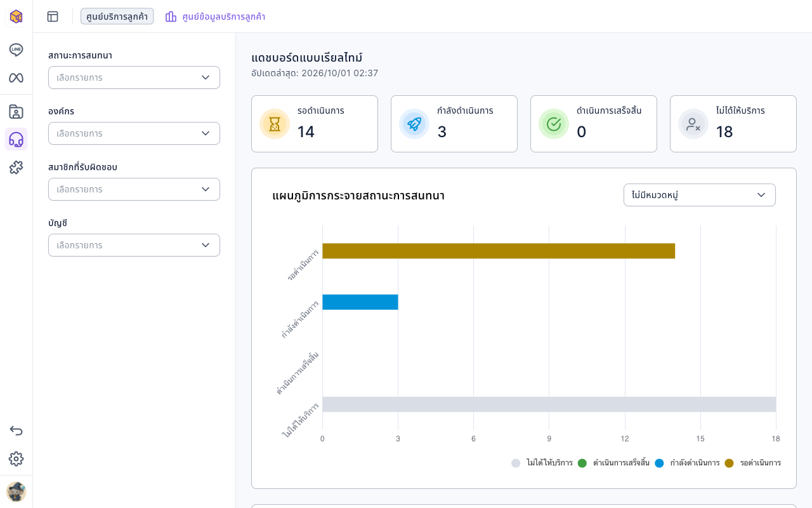This screenshot has width=812, height=508.
Task: Open the contacts folder icon in sidebar
Action: [x=16, y=112]
